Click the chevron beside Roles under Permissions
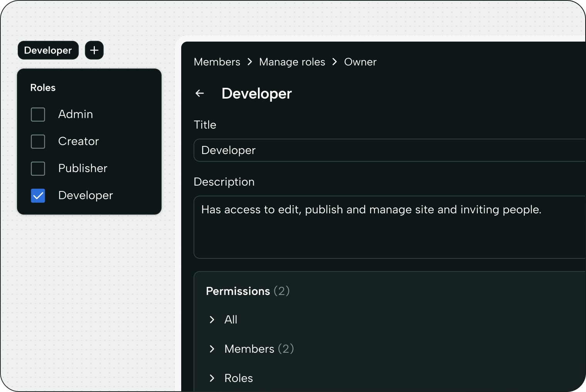 tap(212, 378)
